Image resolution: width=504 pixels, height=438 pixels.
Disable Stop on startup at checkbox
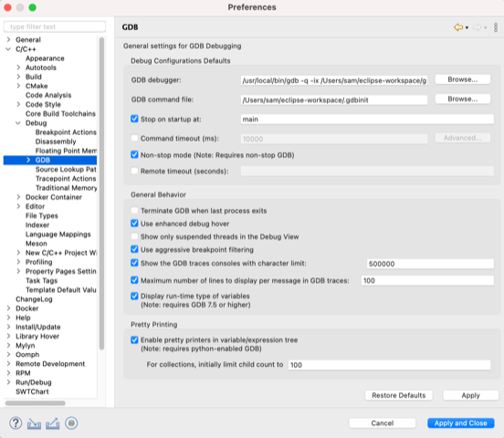(x=134, y=119)
